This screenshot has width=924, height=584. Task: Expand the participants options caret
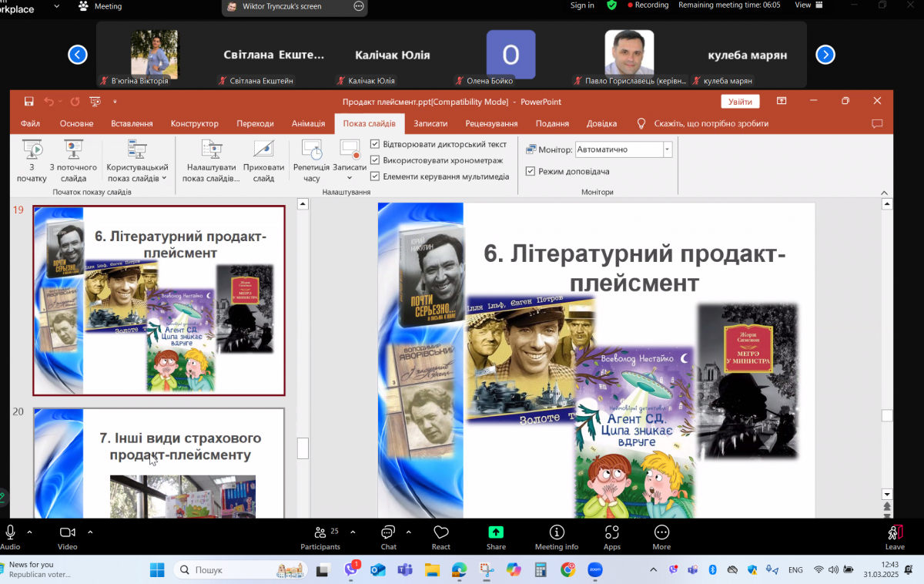point(353,532)
